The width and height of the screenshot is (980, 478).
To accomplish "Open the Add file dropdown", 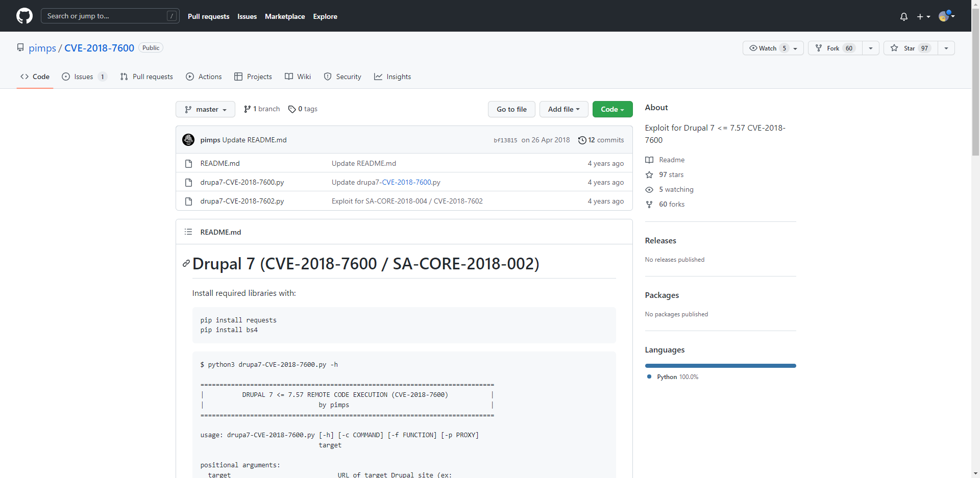I will click(x=563, y=109).
